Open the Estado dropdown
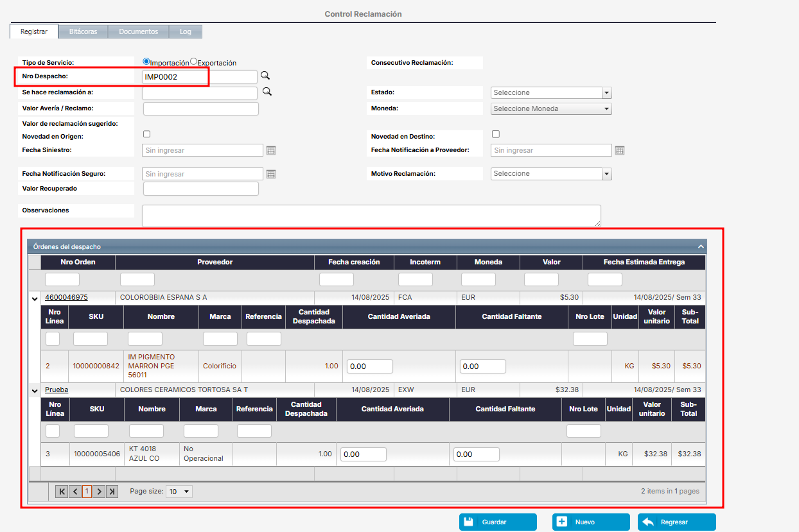The image size is (799, 532). tap(607, 92)
